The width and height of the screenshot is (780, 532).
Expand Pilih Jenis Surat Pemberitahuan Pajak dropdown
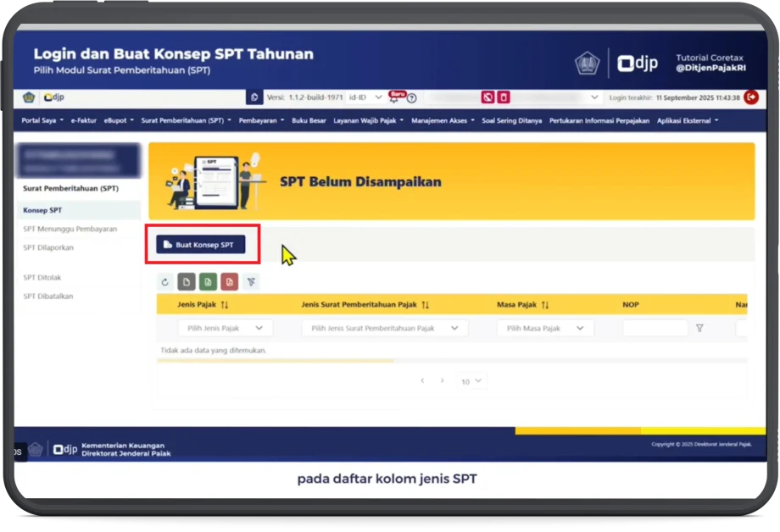pyautogui.click(x=384, y=328)
